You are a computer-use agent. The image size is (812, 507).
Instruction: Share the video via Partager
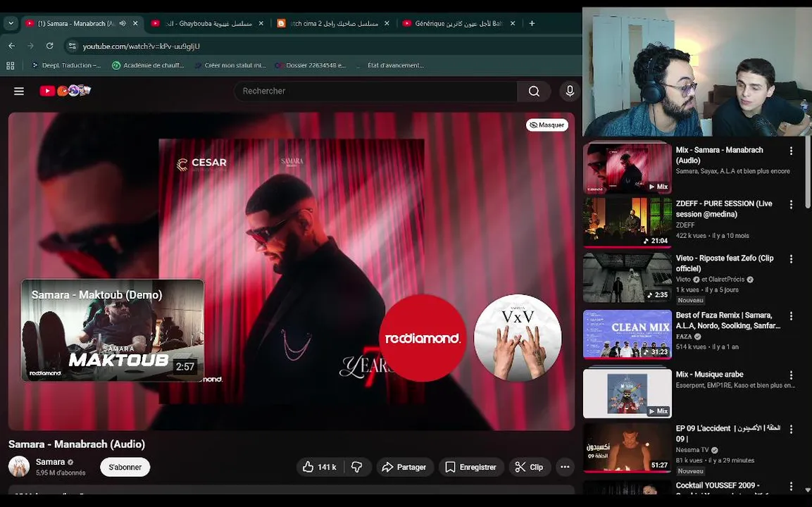[404, 467]
